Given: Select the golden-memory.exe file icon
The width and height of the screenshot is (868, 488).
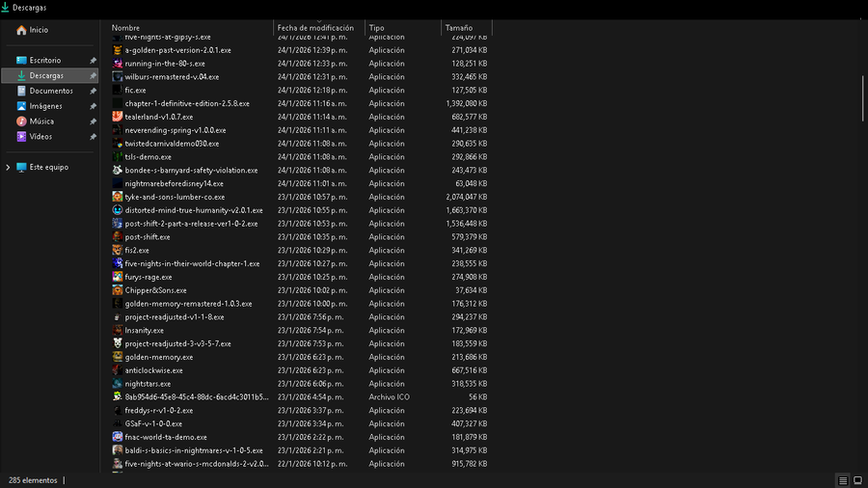Looking at the screenshot, I should [118, 357].
